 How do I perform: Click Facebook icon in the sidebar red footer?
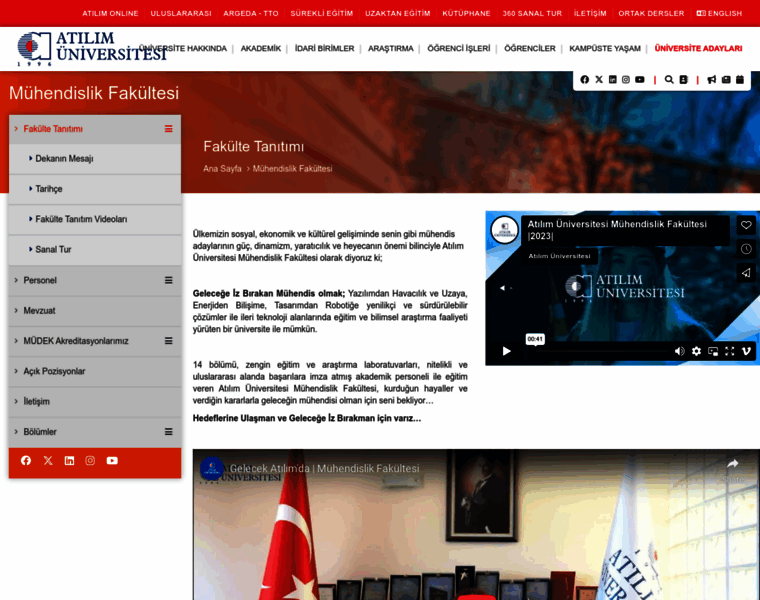coord(26,460)
